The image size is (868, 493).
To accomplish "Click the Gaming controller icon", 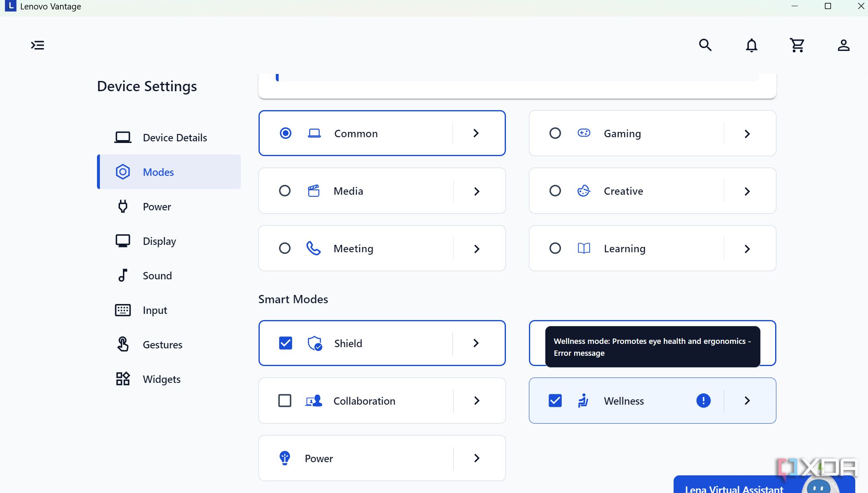I will tap(584, 133).
